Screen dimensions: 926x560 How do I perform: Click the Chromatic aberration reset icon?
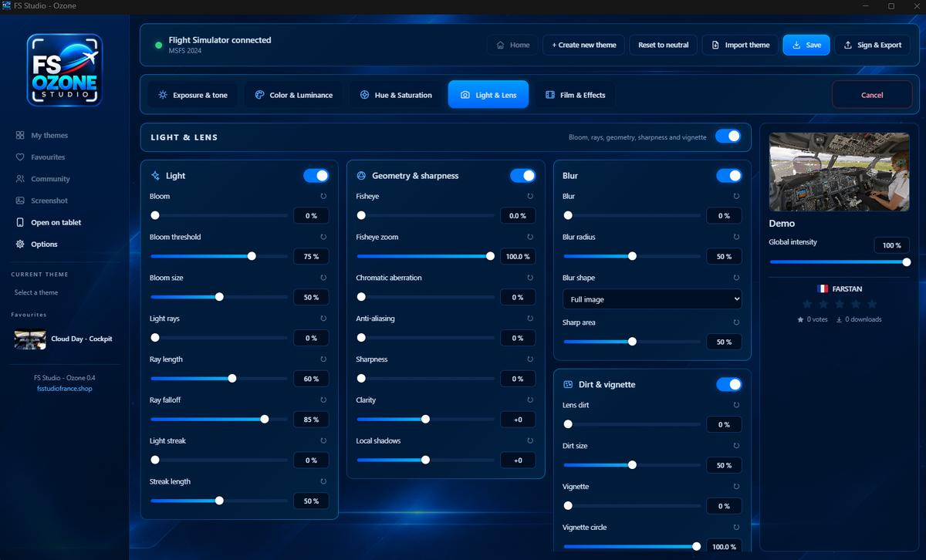point(529,278)
